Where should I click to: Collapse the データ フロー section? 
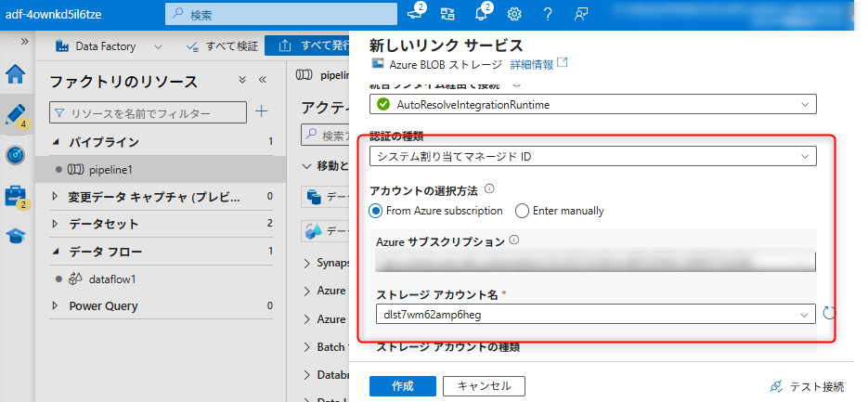[x=55, y=252]
